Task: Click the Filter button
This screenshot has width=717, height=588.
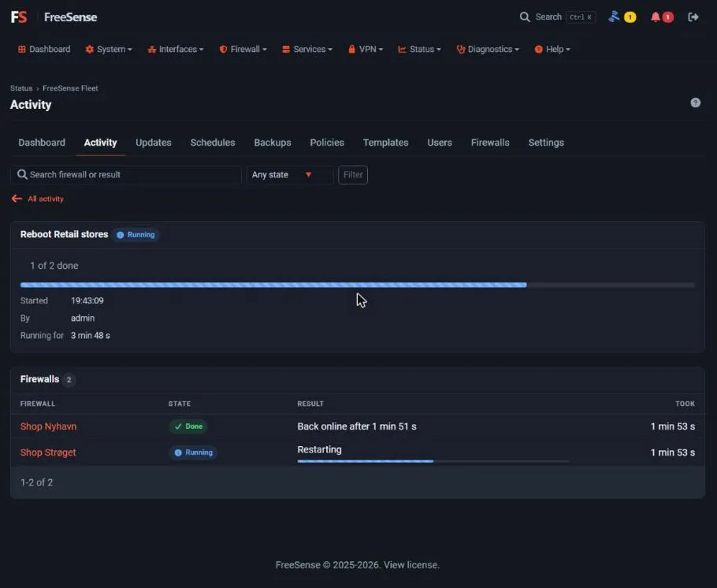Action: point(353,175)
